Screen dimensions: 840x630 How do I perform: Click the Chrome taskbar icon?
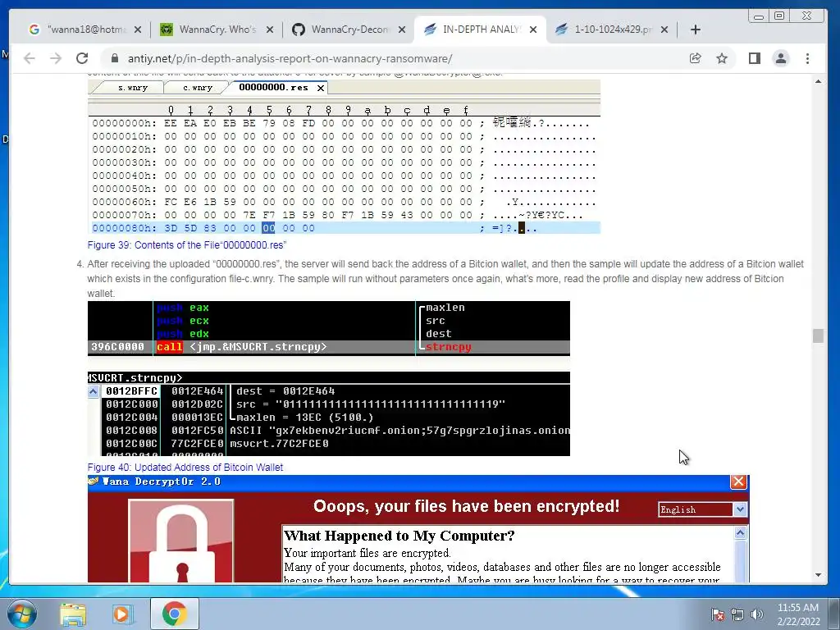(x=175, y=614)
